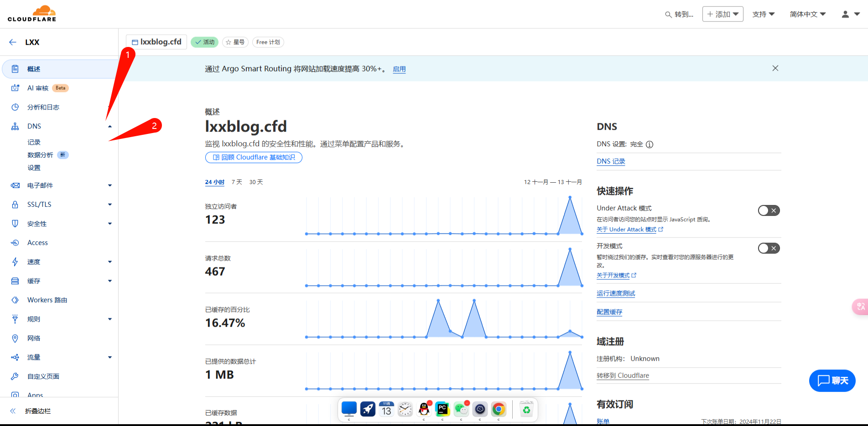Go back using the arrow beside LXX
Screen dimensions: 868x426
click(x=13, y=42)
